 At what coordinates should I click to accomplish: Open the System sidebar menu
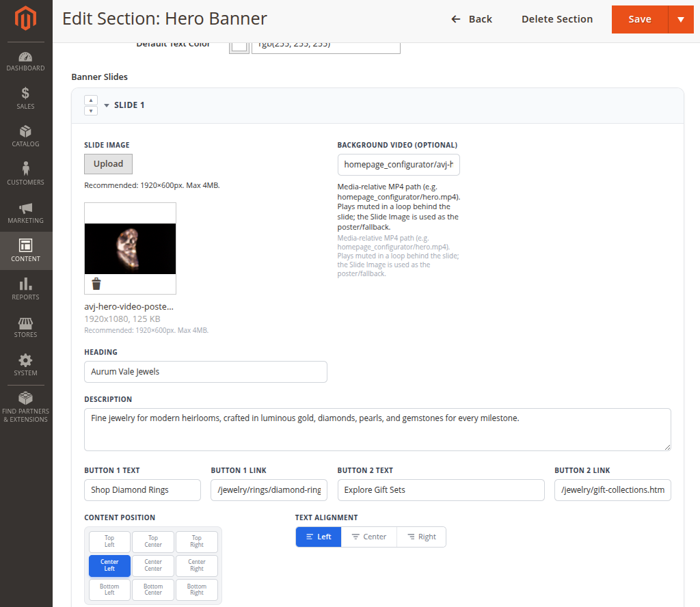point(25,365)
